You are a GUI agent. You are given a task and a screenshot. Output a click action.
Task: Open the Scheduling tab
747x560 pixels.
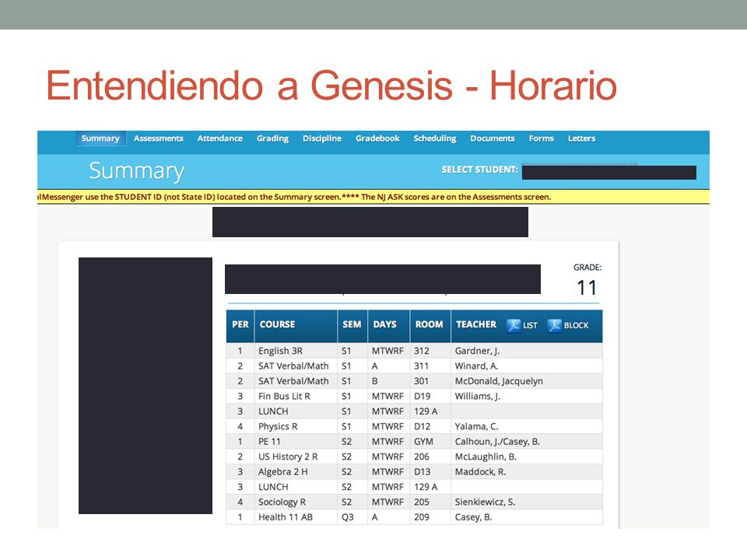(434, 138)
